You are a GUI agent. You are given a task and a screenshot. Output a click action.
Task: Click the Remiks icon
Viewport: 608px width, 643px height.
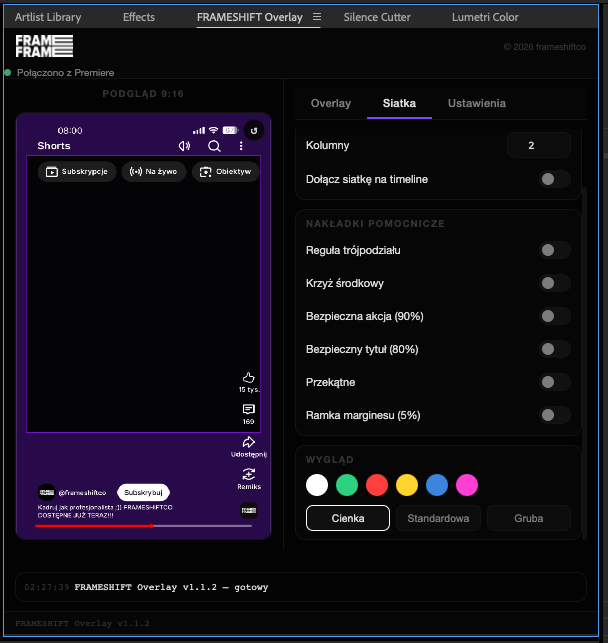pyautogui.click(x=248, y=474)
